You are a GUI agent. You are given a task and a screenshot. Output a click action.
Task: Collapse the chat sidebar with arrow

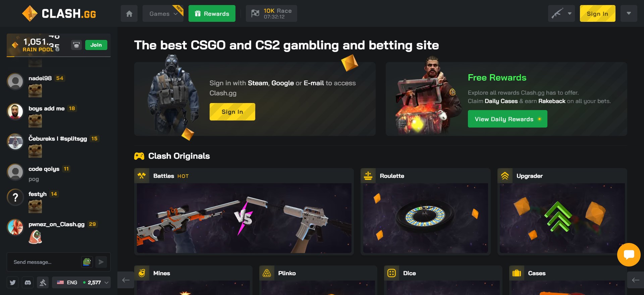(126, 280)
